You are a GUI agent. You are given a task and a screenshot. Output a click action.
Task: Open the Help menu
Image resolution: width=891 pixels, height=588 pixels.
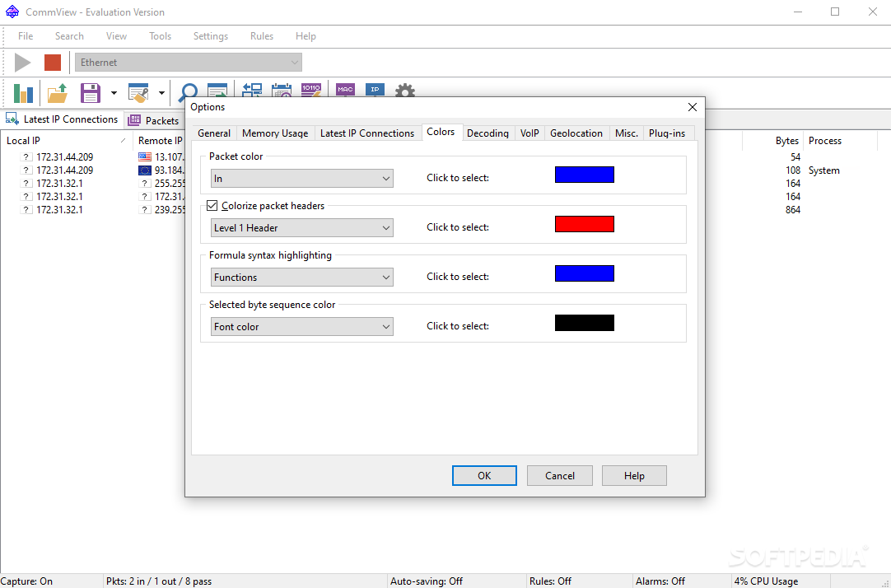coord(306,35)
